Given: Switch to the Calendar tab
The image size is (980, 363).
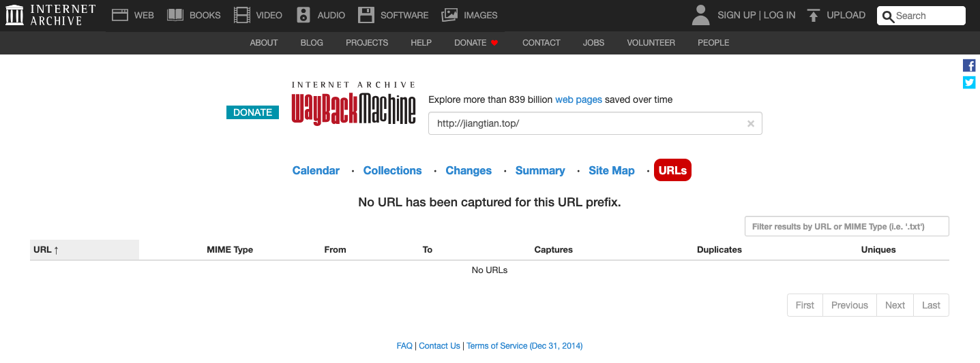Looking at the screenshot, I should [x=316, y=170].
